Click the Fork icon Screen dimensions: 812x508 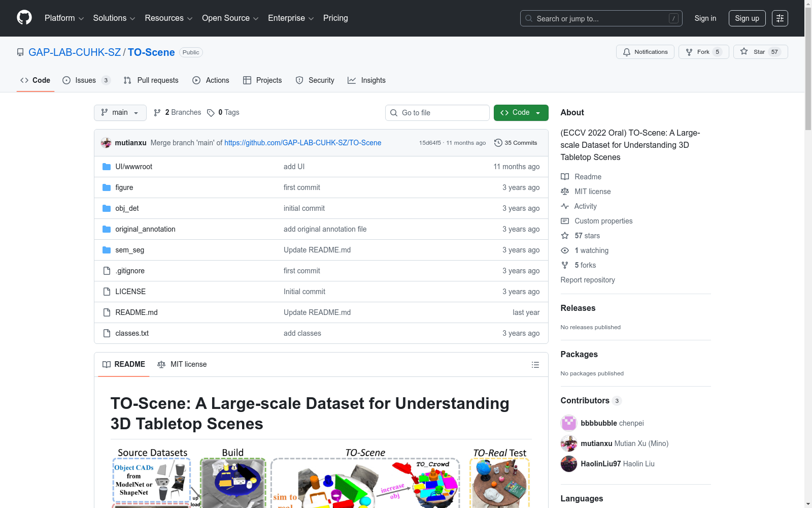tap(689, 52)
